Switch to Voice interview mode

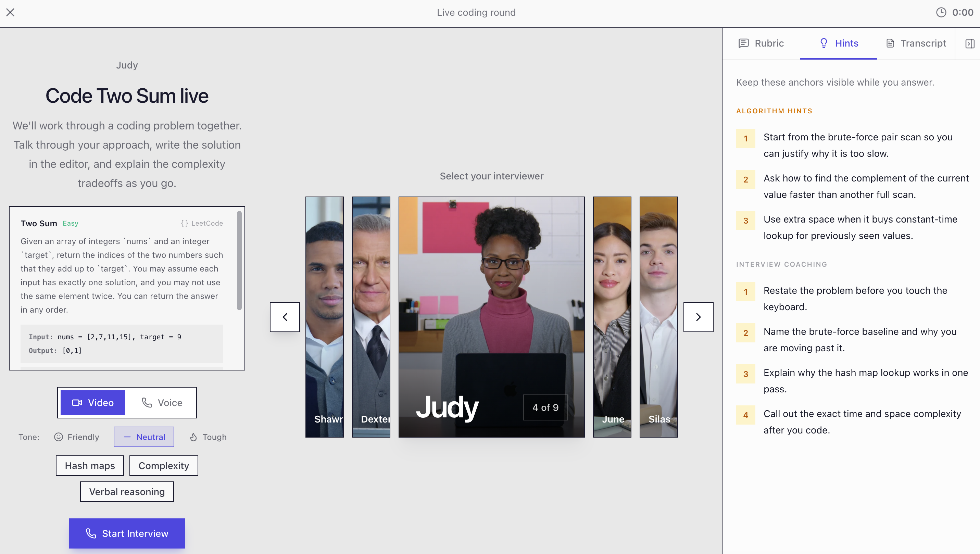click(x=162, y=403)
